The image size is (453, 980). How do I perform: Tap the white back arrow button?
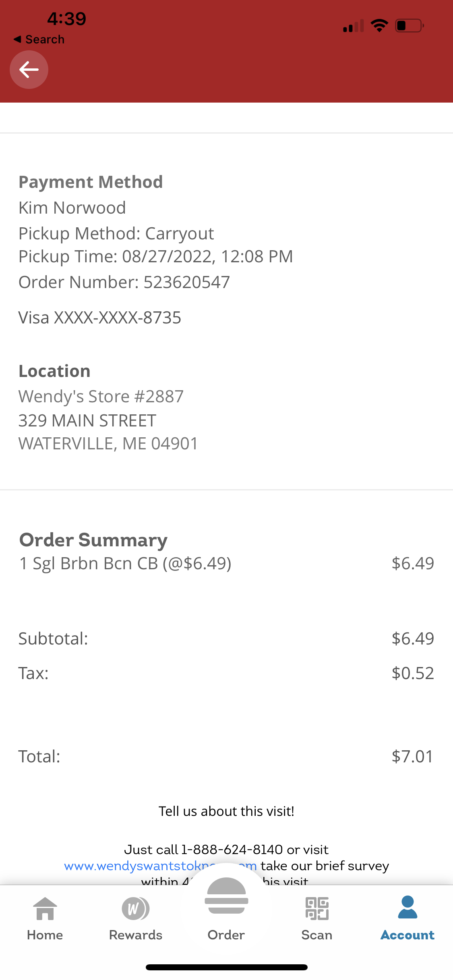pos(29,70)
